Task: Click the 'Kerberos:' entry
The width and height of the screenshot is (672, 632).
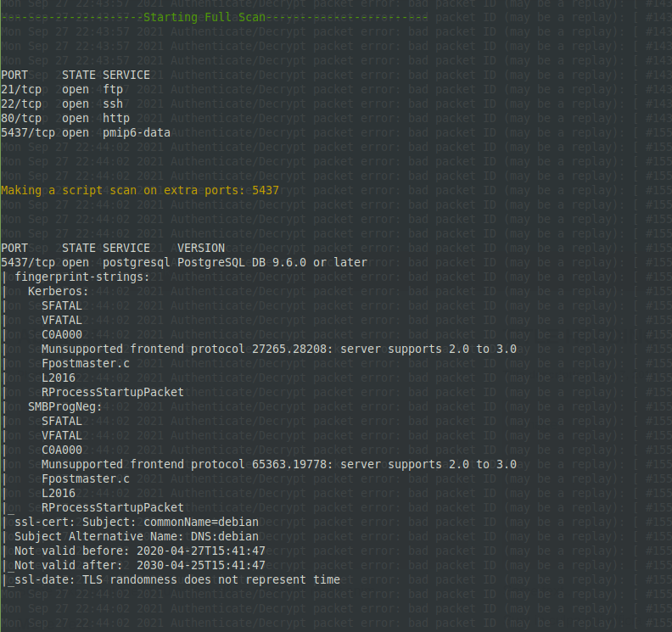Action: [59, 292]
